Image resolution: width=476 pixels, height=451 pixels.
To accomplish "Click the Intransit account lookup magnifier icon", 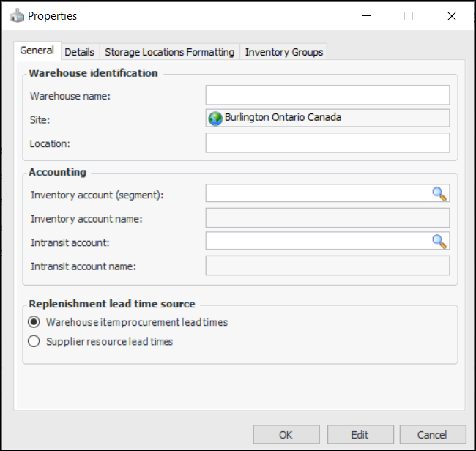I will (439, 241).
